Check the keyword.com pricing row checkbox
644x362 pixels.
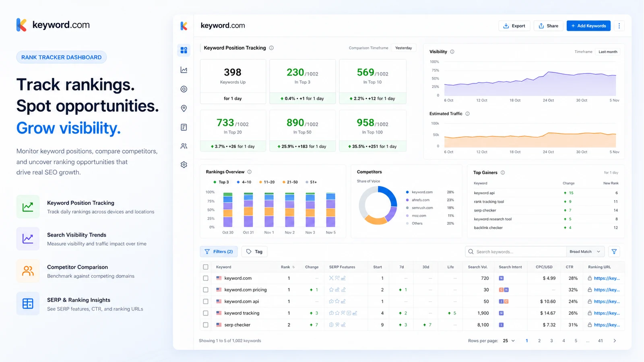tap(206, 290)
